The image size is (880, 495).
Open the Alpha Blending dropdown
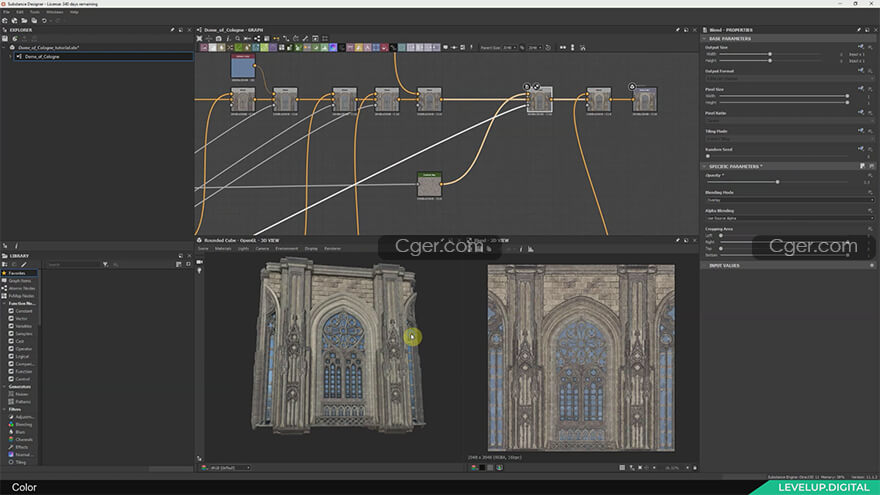click(790, 218)
